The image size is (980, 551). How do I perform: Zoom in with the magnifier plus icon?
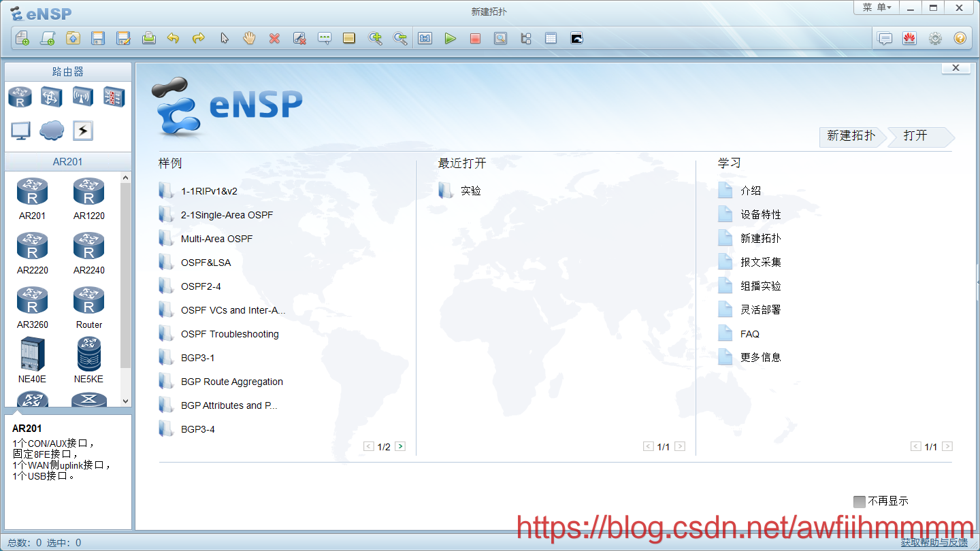(375, 38)
